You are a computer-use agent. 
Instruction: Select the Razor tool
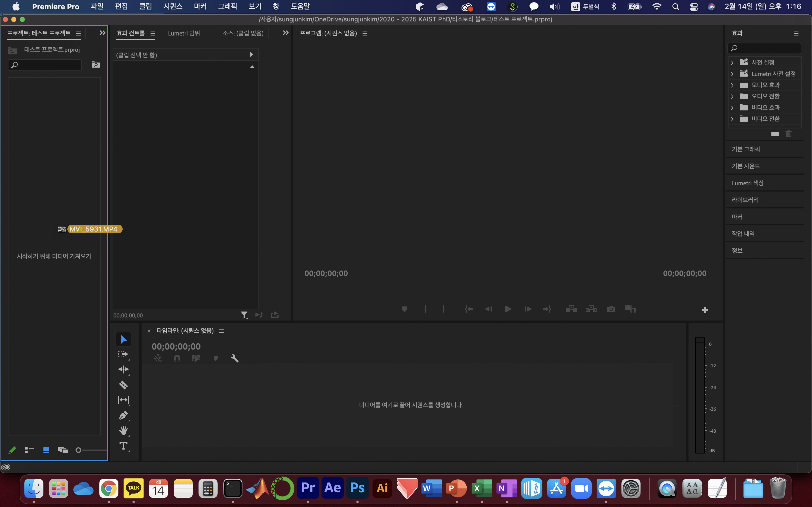123,384
